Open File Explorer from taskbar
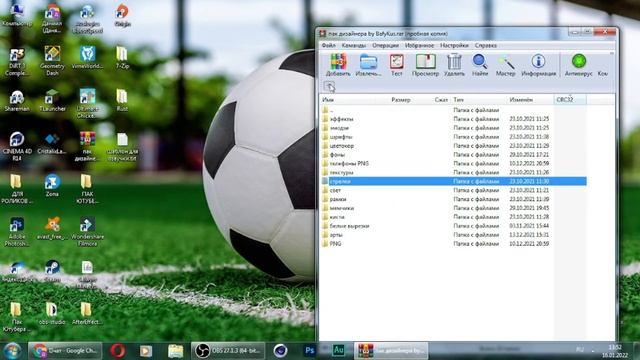 click(176, 351)
